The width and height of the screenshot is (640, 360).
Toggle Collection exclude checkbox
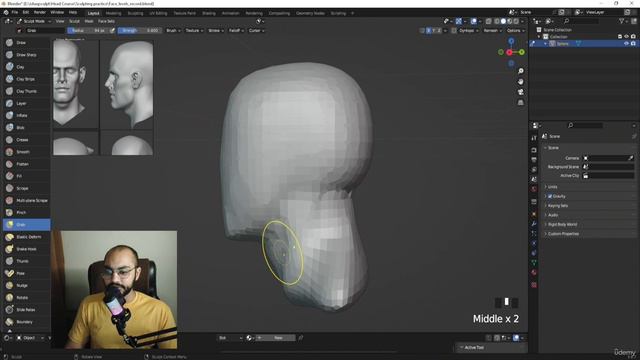point(620,37)
